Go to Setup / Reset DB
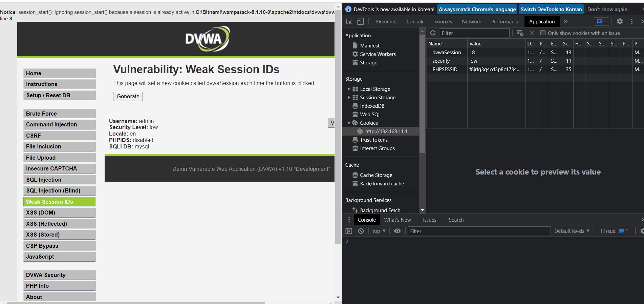This screenshot has width=644, height=304. [x=59, y=95]
